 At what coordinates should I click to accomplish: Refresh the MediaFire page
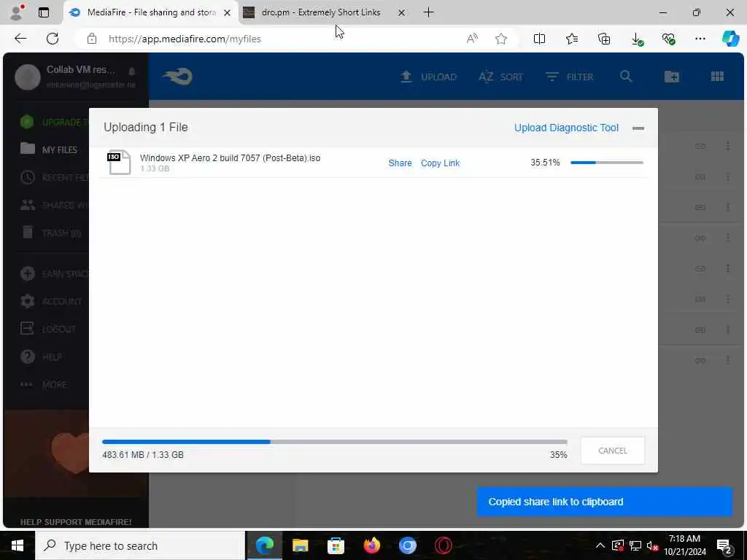(x=53, y=39)
